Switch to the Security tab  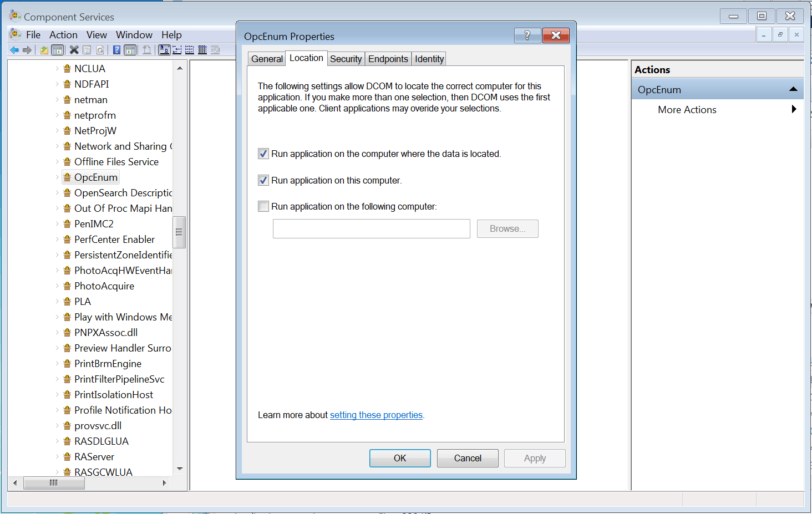[x=346, y=59]
